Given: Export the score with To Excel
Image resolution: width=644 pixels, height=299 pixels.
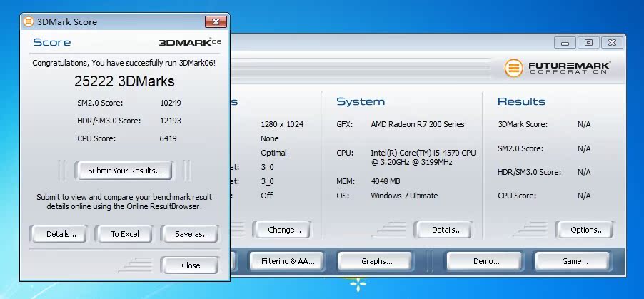Looking at the screenshot, I should pos(124,234).
